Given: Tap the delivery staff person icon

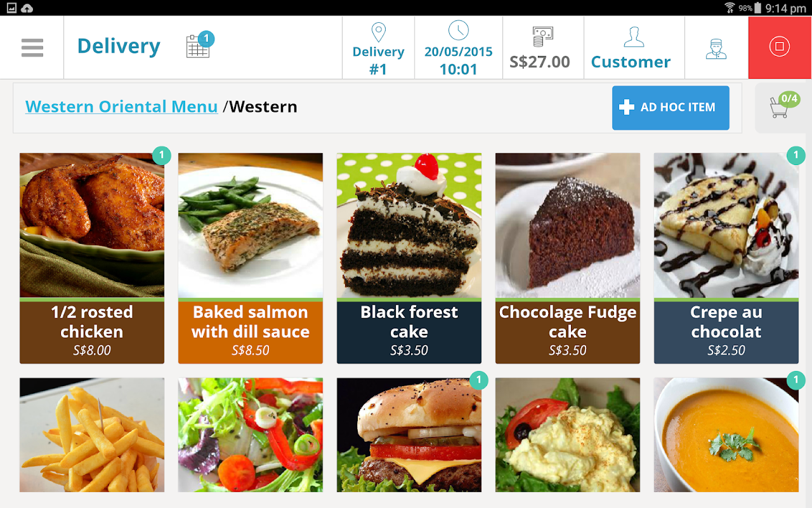Looking at the screenshot, I should pyautogui.click(x=716, y=48).
